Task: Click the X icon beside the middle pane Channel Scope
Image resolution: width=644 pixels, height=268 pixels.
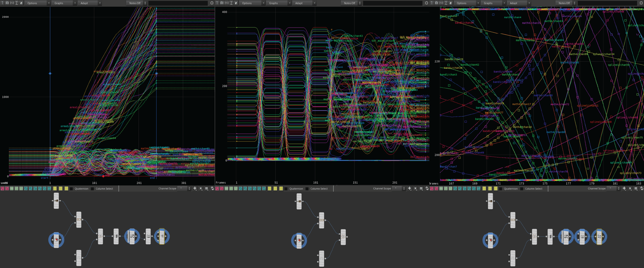Action: [x=415, y=189]
